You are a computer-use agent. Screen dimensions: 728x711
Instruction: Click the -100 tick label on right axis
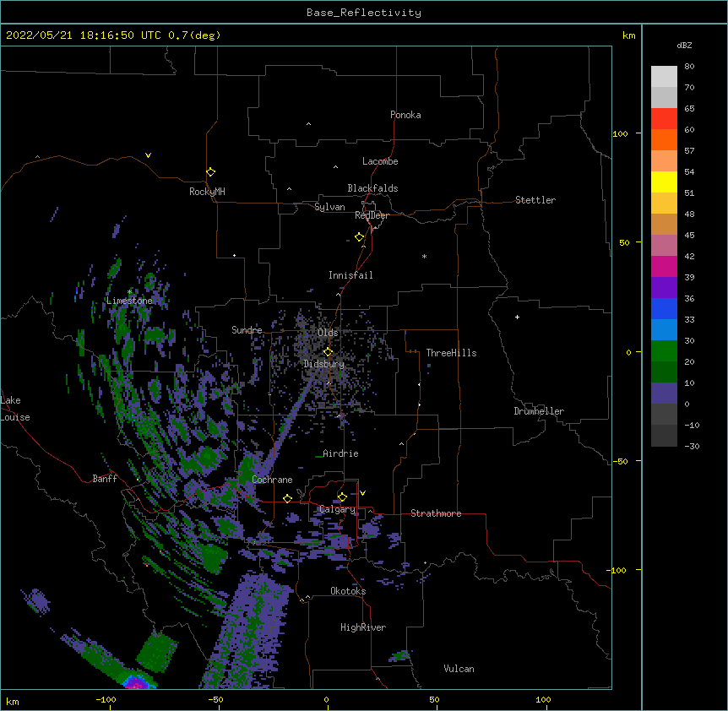click(617, 570)
